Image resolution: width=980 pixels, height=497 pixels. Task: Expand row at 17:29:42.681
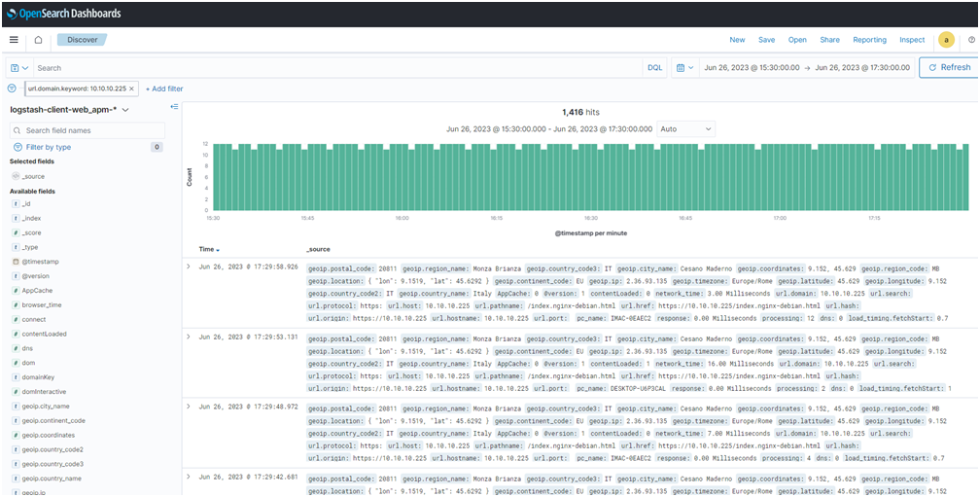(x=189, y=477)
